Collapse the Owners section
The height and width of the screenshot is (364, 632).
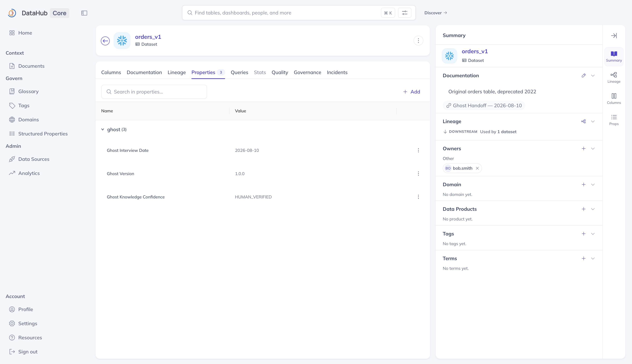click(x=593, y=148)
